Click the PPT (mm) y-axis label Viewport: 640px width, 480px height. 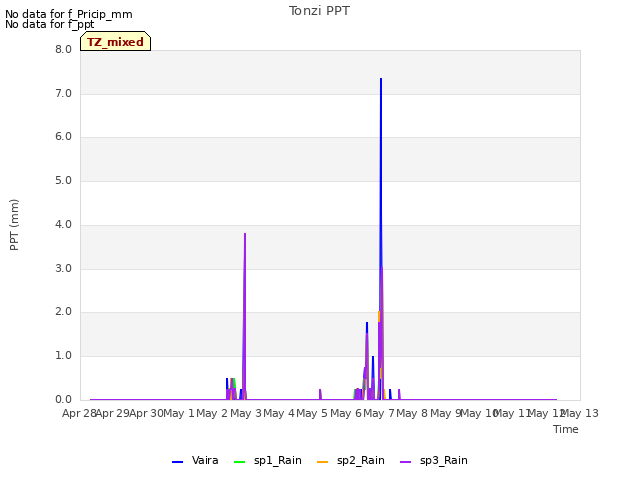[14, 225]
